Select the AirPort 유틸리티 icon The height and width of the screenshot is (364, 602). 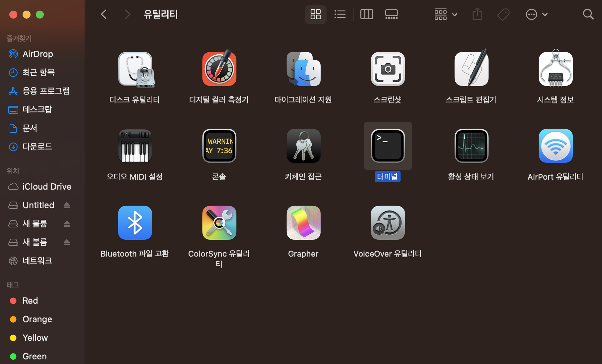click(556, 146)
